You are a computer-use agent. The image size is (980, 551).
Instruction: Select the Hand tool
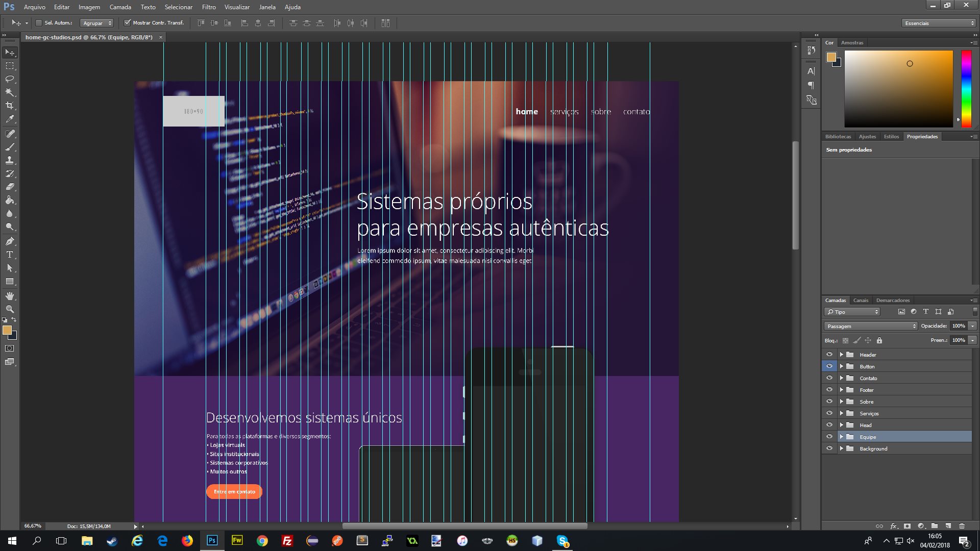point(10,296)
